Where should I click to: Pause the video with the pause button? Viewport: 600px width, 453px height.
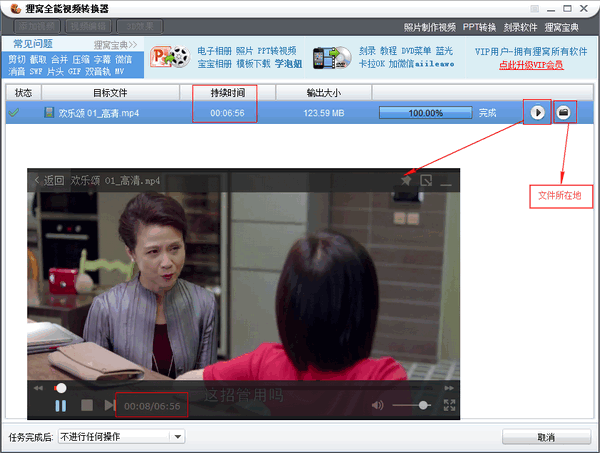[x=60, y=406]
